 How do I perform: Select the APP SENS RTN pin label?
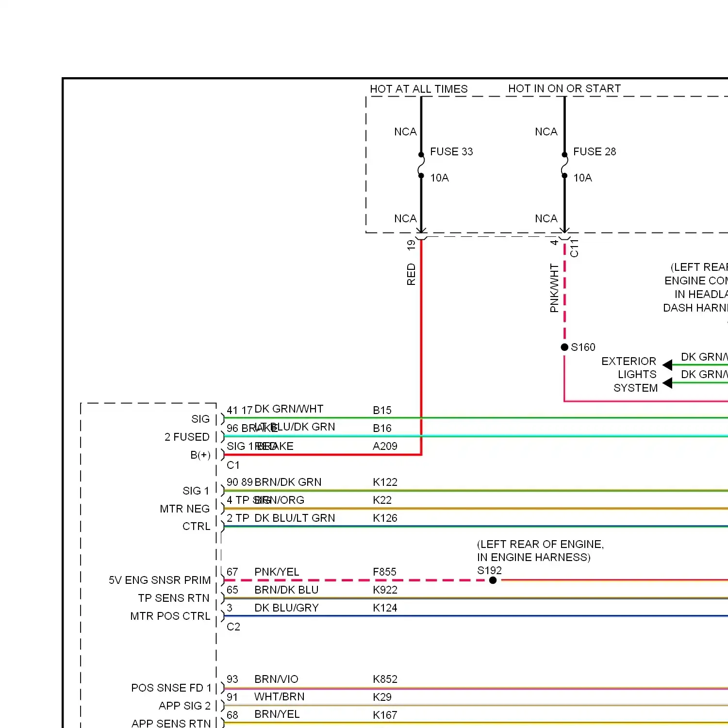click(171, 723)
